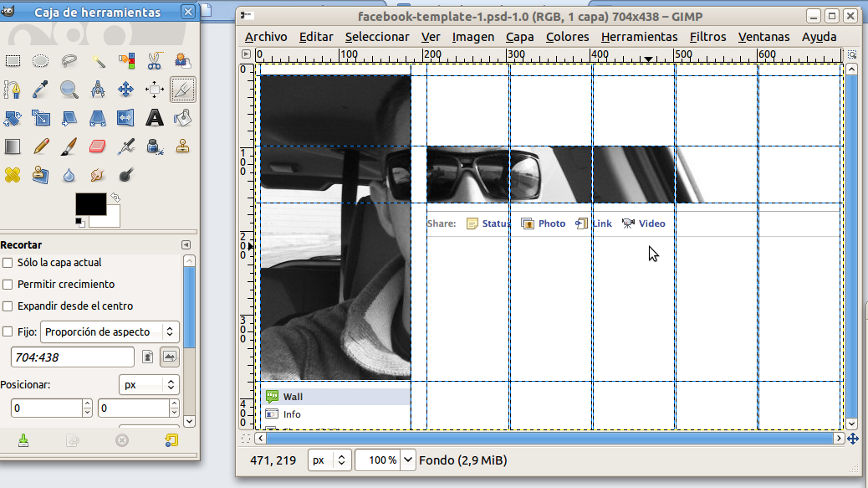Enable 'Sólo la capa actual' checkbox
868x488 pixels.
click(8, 263)
